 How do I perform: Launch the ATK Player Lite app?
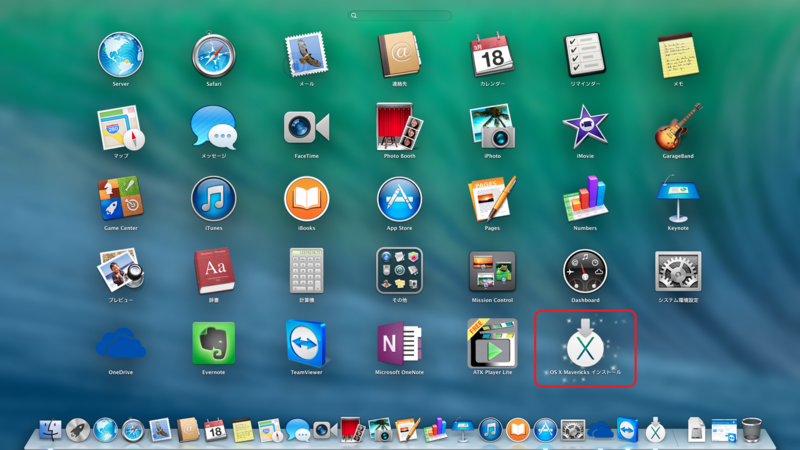pyautogui.click(x=492, y=343)
